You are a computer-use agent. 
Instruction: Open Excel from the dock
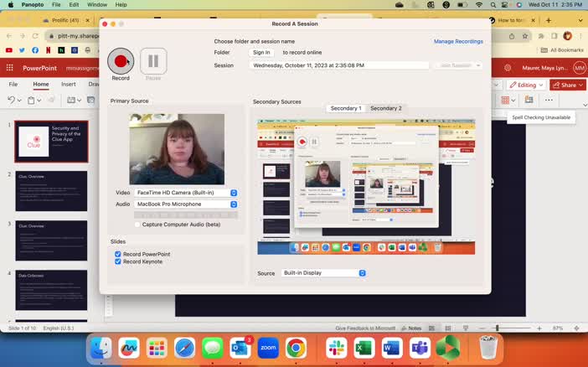point(364,348)
